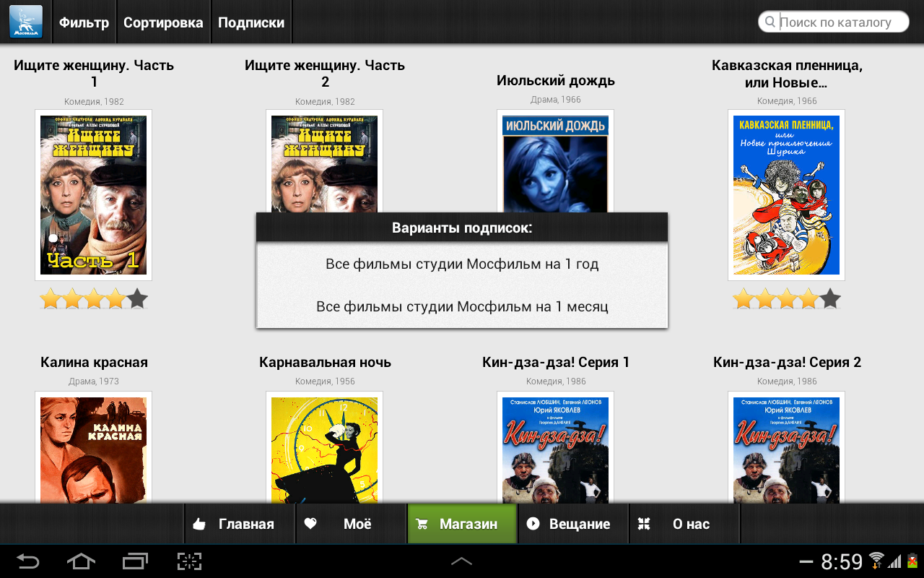The width and height of the screenshot is (924, 578).
Task: Tap the battery status icon
Action: (912, 561)
